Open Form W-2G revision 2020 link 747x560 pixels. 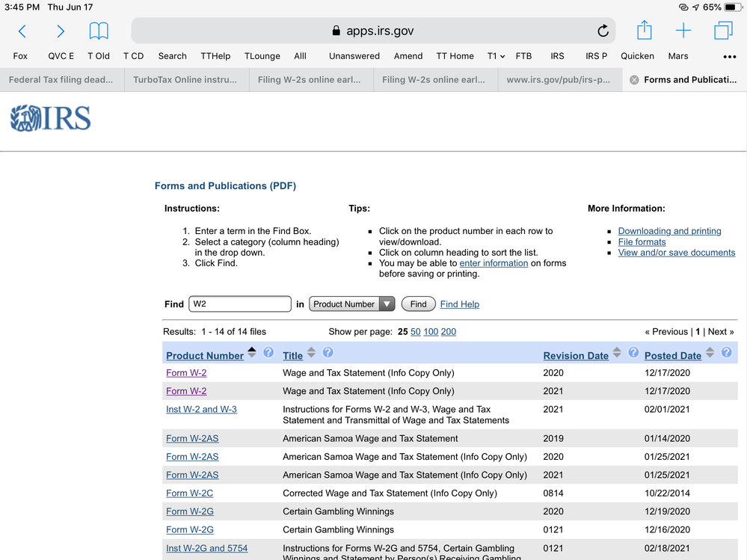(x=190, y=511)
